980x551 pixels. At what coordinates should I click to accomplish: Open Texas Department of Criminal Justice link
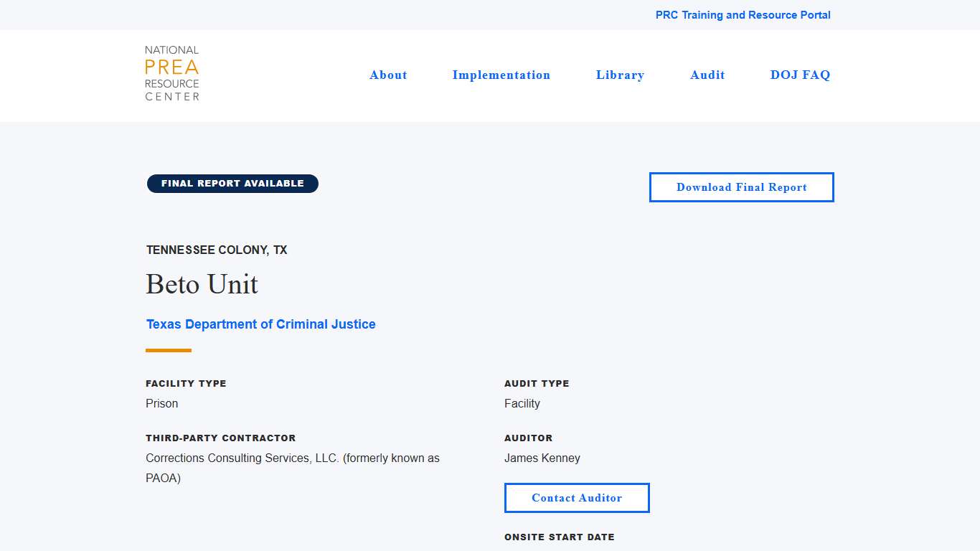pyautogui.click(x=260, y=324)
